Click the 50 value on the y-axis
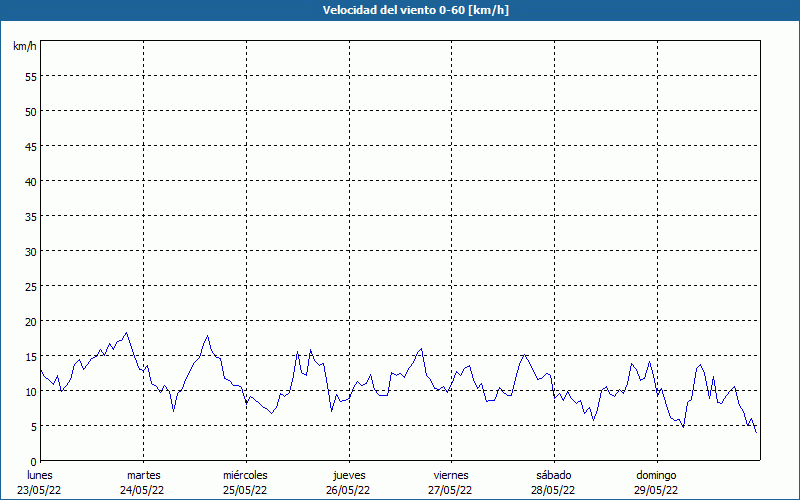The width and height of the screenshot is (800, 500). point(31,112)
